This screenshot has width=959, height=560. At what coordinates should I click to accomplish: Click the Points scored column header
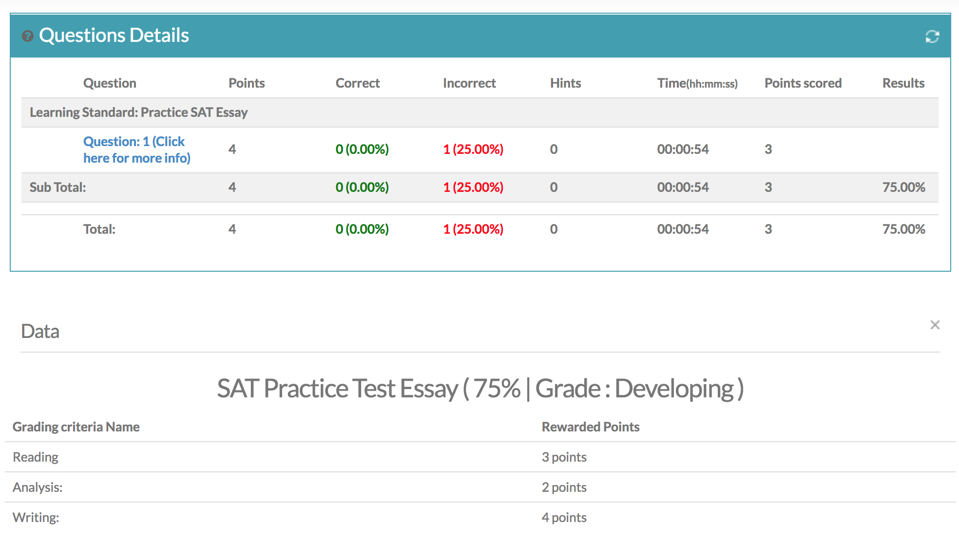[x=803, y=83]
